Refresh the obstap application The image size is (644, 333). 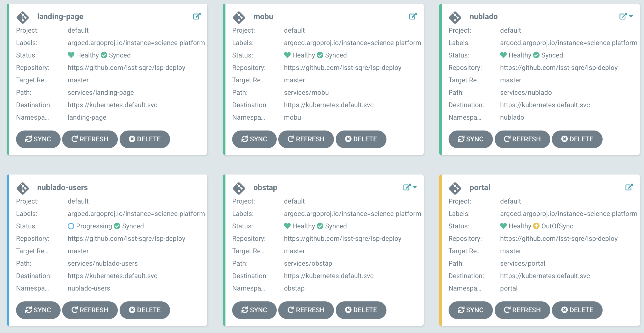click(x=306, y=310)
